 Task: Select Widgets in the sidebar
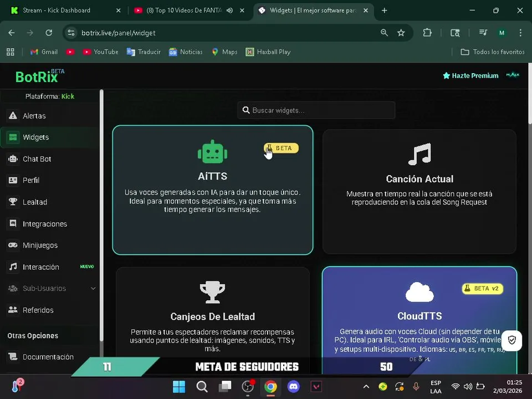pyautogui.click(x=49, y=137)
